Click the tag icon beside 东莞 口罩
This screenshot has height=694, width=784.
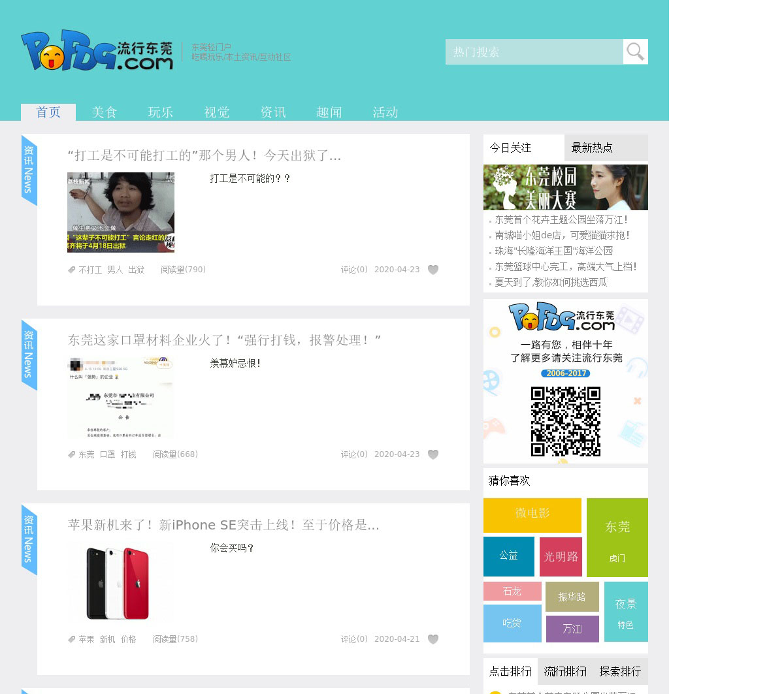tap(72, 454)
